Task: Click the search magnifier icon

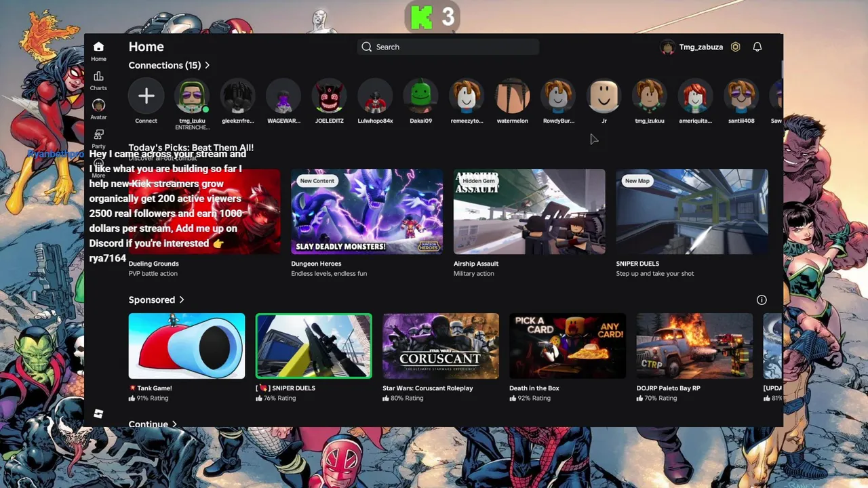Action: point(367,47)
